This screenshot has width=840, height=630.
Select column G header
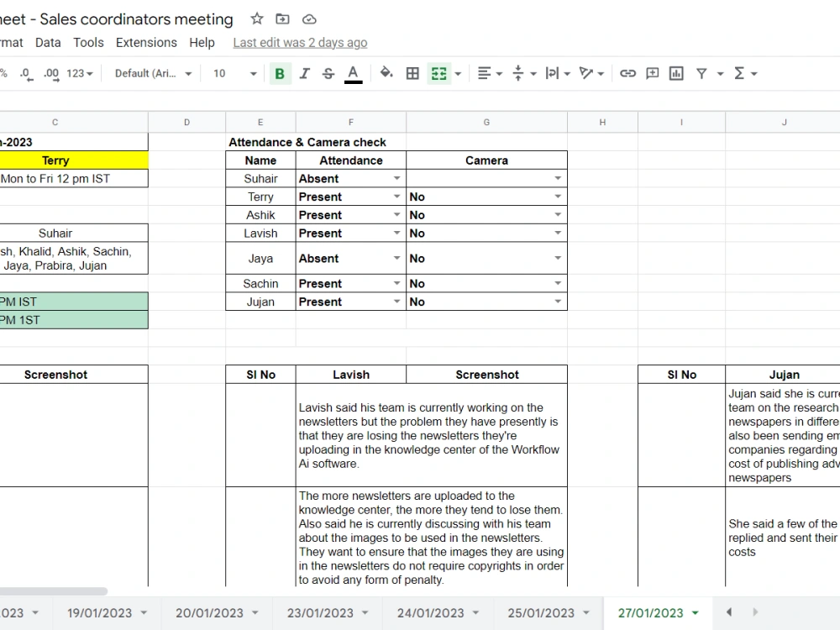[486, 122]
